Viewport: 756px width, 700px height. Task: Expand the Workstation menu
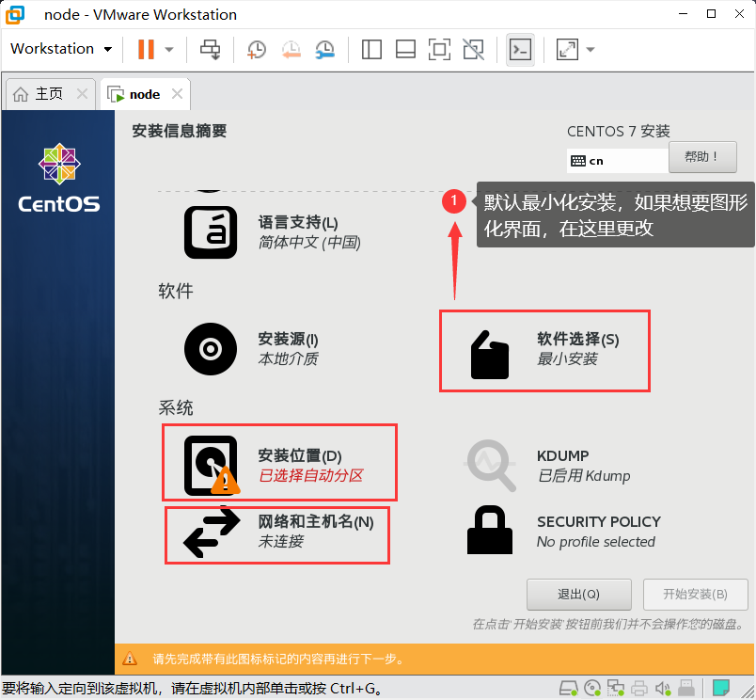pos(60,49)
